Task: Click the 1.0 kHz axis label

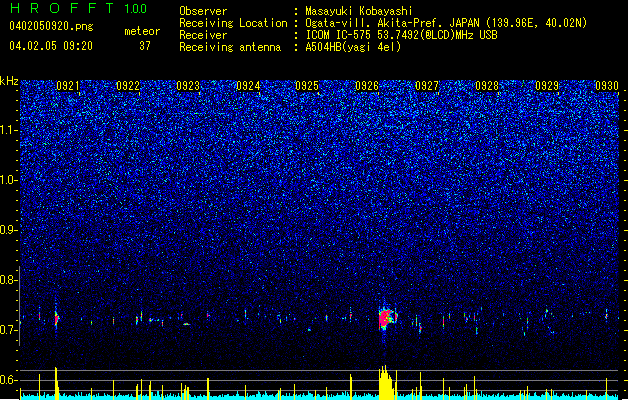Action: tap(8, 180)
